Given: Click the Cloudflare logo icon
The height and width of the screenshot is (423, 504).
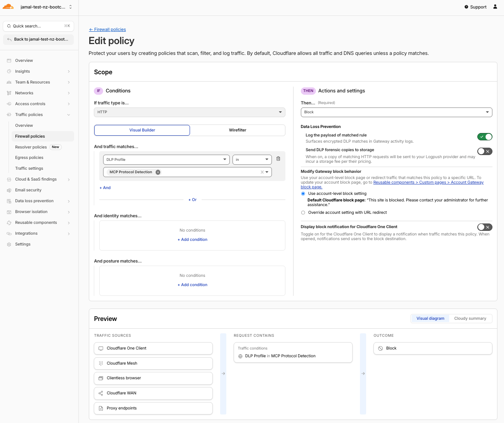Looking at the screenshot, I should pyautogui.click(x=8, y=7).
